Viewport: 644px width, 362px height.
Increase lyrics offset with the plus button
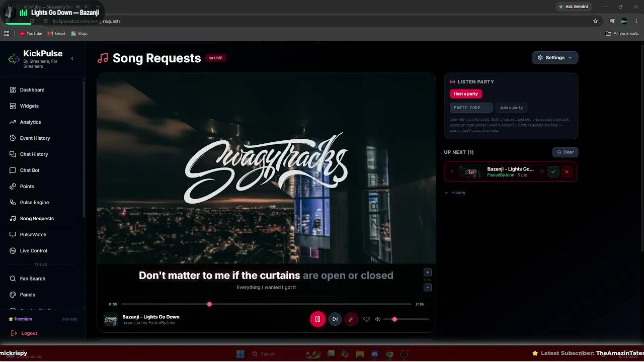coord(428,273)
